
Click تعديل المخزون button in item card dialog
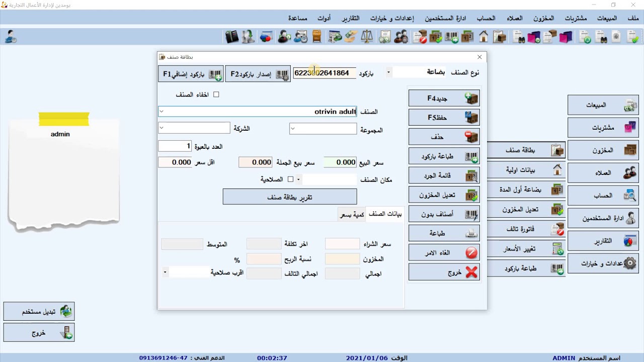pyautogui.click(x=444, y=195)
